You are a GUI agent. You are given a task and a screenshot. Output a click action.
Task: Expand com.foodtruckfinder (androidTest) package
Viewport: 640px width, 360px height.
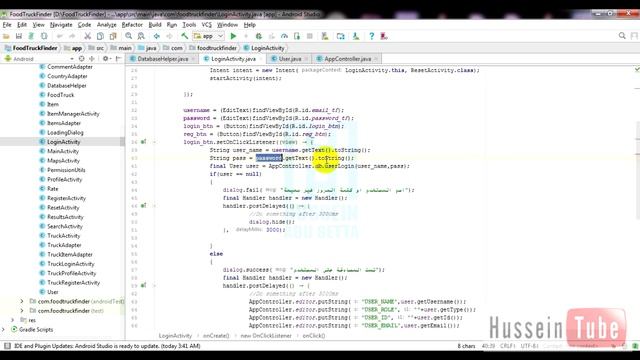pyautogui.click(x=22, y=301)
